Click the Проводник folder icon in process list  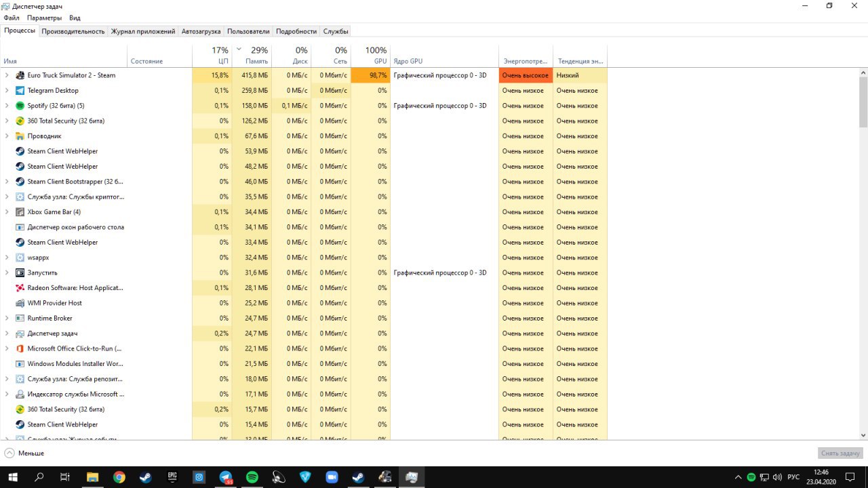(20, 136)
